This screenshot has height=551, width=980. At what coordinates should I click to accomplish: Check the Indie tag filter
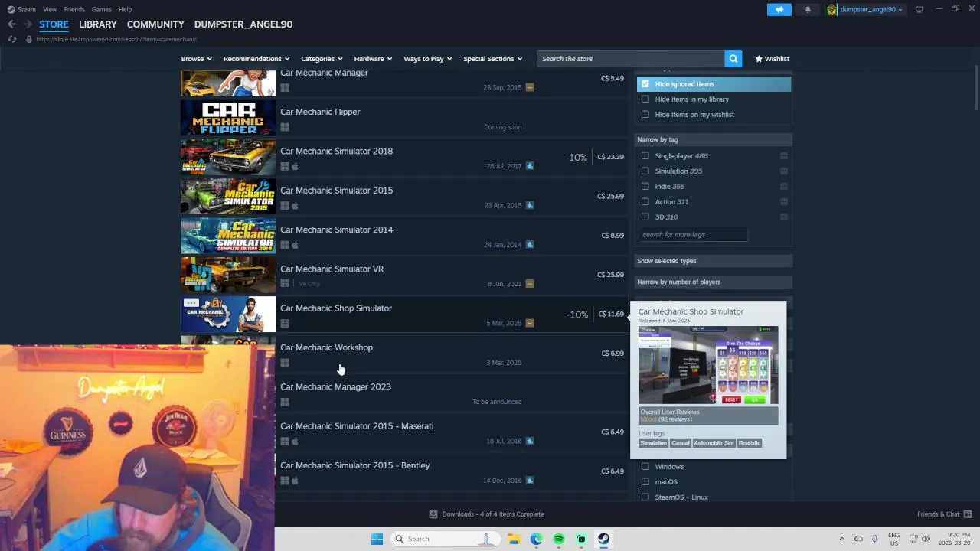point(645,186)
